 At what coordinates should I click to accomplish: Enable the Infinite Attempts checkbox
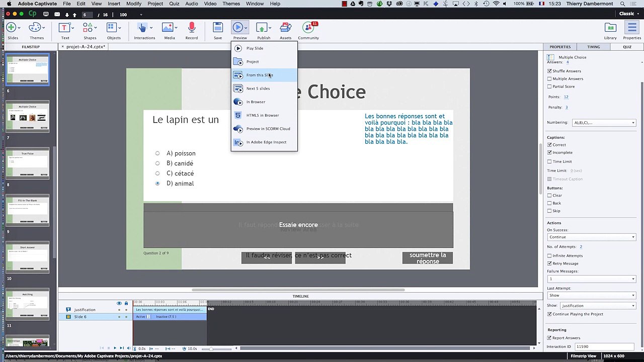click(549, 255)
